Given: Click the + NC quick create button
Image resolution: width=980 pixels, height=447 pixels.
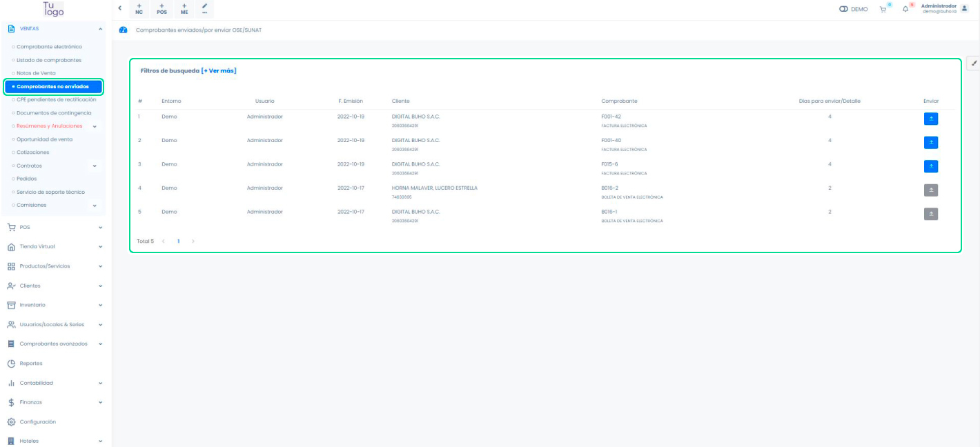Looking at the screenshot, I should (x=139, y=8).
